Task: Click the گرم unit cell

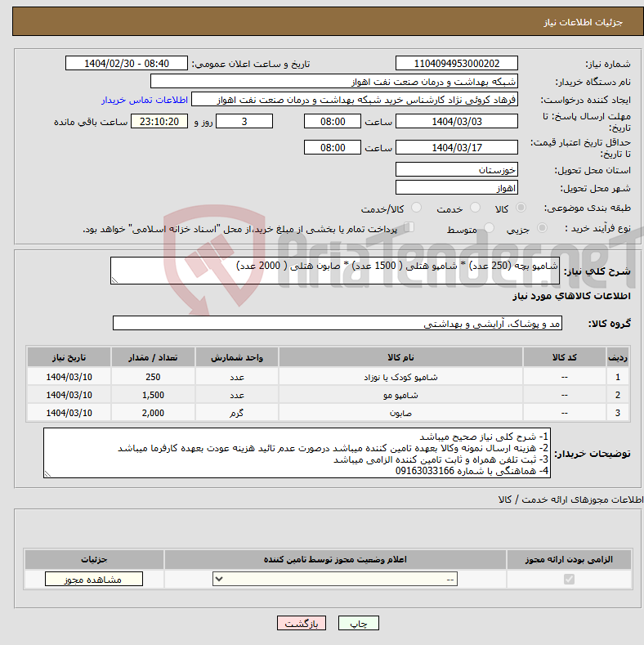Action: coord(237,413)
